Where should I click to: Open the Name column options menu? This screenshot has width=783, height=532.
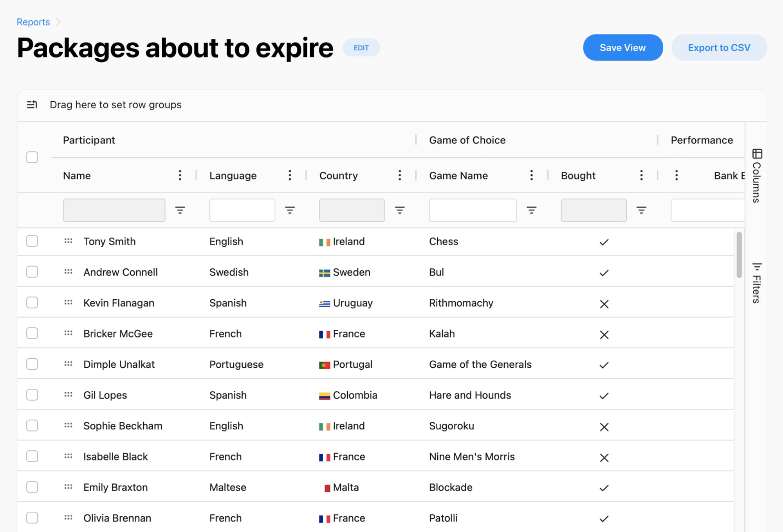point(180,175)
